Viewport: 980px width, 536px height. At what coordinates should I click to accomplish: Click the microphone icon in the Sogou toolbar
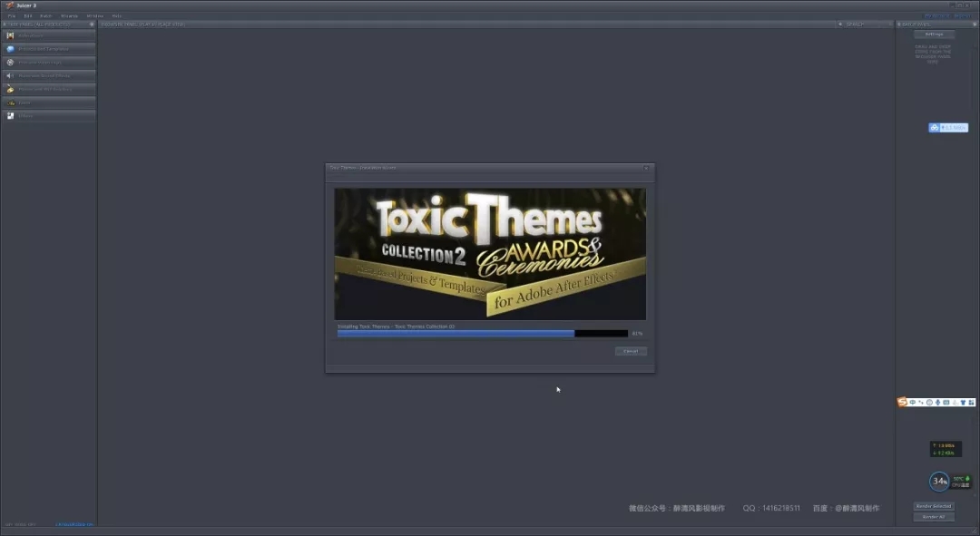937,402
